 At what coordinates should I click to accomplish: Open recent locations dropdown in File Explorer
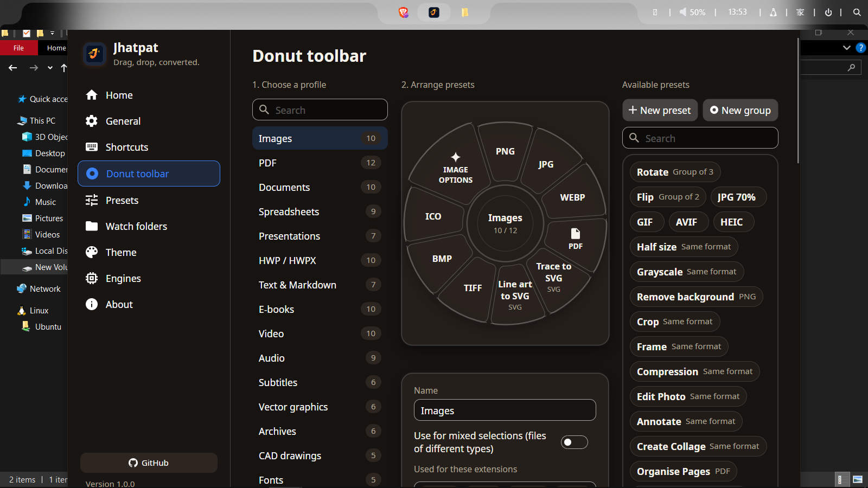[50, 68]
